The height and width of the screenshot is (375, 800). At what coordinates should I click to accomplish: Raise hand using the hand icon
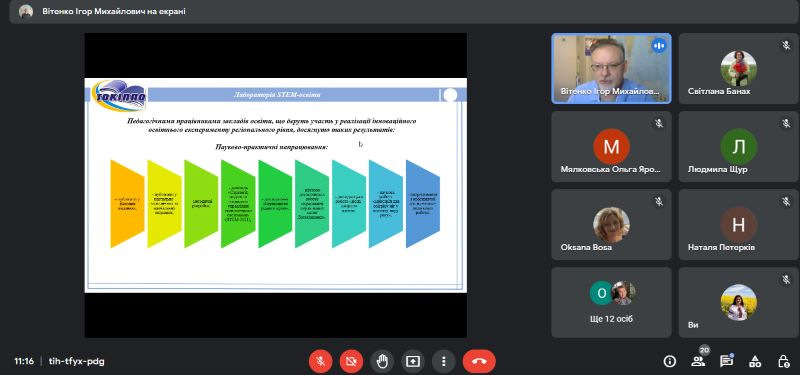382,362
